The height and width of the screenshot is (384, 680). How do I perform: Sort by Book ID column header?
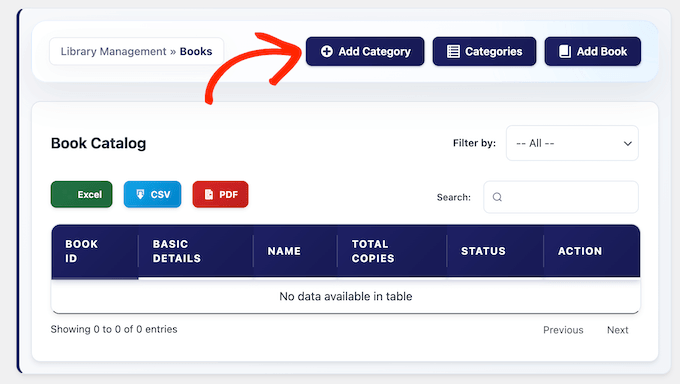95,251
